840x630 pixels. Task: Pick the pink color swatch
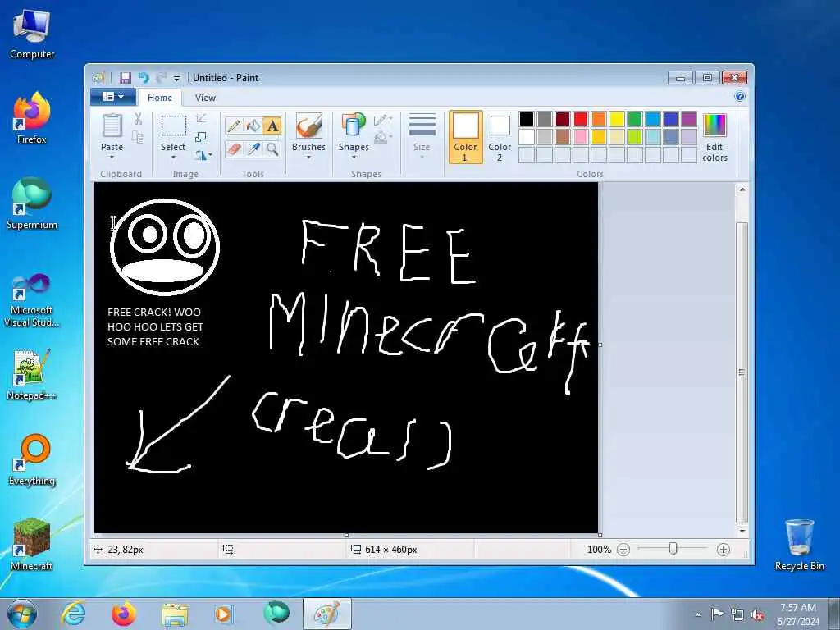point(581,137)
